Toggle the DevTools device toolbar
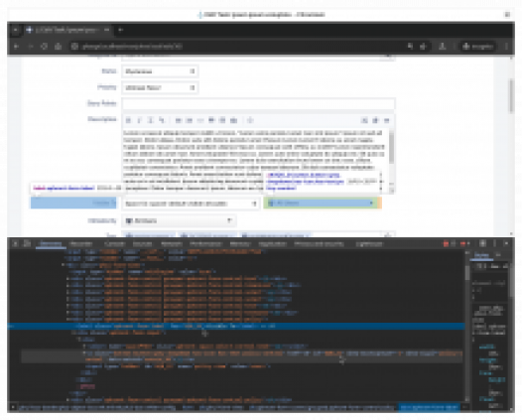 click(28, 244)
